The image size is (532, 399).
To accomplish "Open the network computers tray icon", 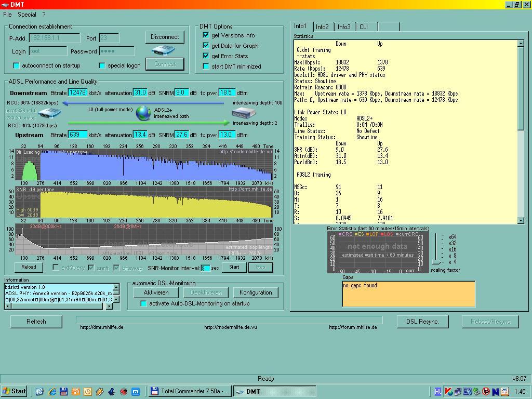I will pos(458,392).
